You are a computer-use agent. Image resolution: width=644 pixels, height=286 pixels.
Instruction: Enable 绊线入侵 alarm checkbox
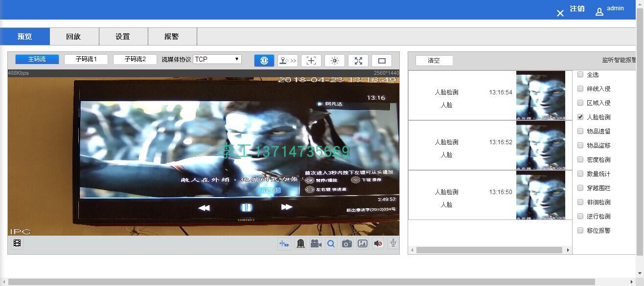[580, 88]
